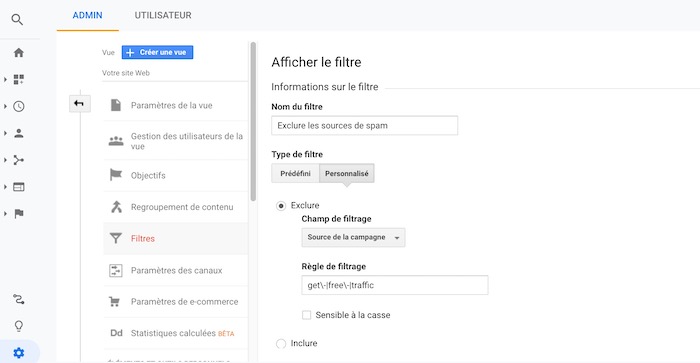Go to Home via house icon
This screenshot has height=363, width=700.
click(18, 53)
